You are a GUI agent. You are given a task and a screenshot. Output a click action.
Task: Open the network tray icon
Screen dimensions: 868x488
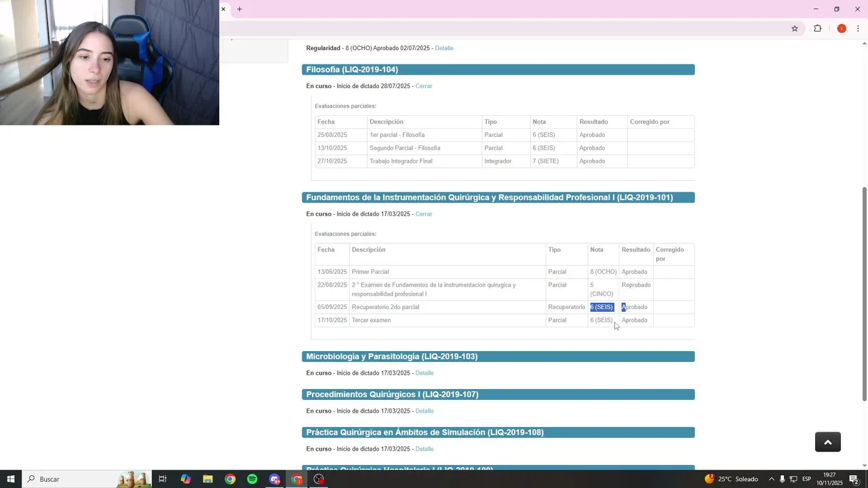point(793,479)
